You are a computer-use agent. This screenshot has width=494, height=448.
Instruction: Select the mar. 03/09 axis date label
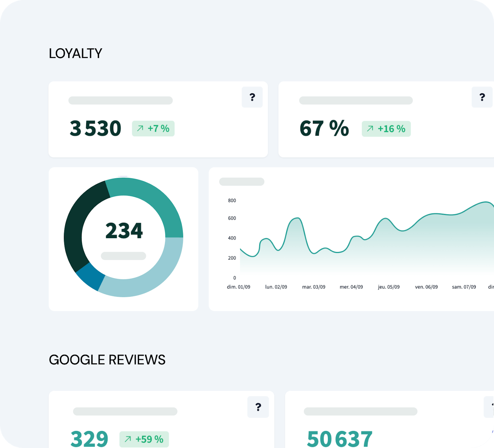click(314, 287)
